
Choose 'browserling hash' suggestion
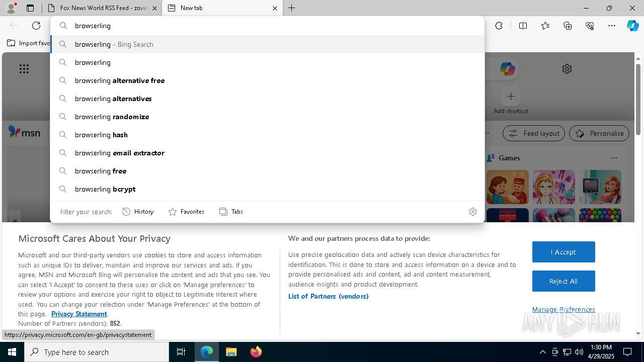click(x=267, y=135)
